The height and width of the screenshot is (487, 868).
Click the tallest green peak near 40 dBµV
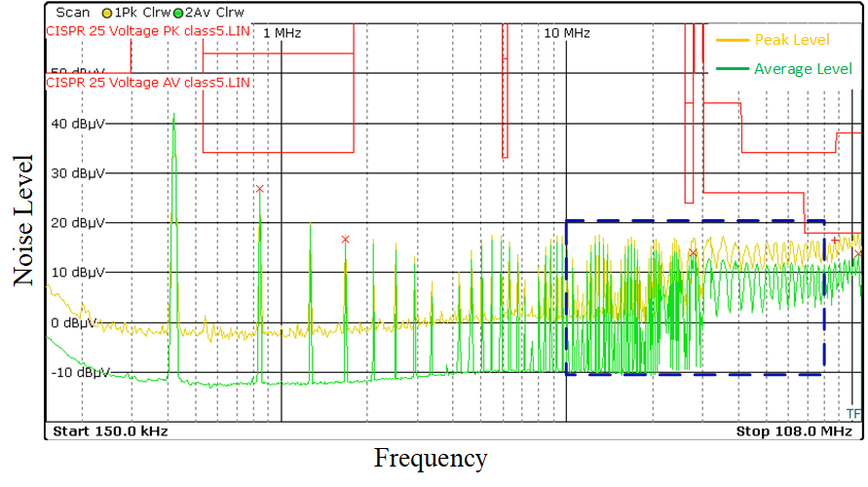pos(173,115)
